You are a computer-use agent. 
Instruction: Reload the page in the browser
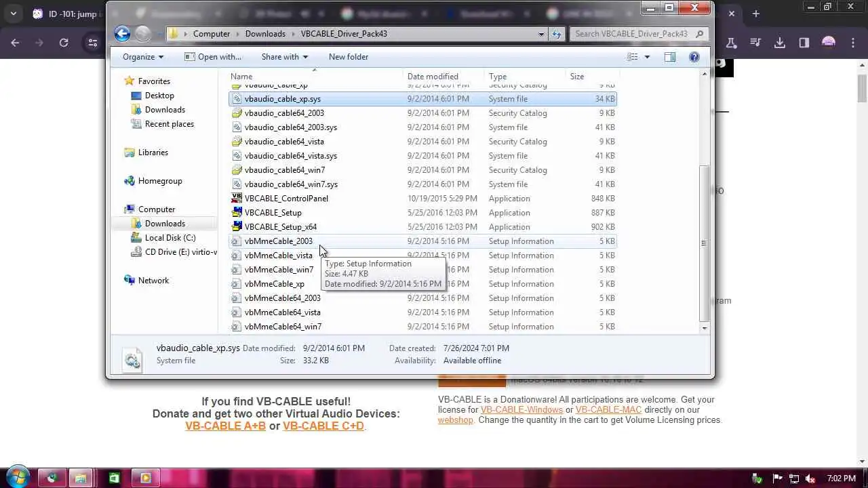(x=64, y=43)
